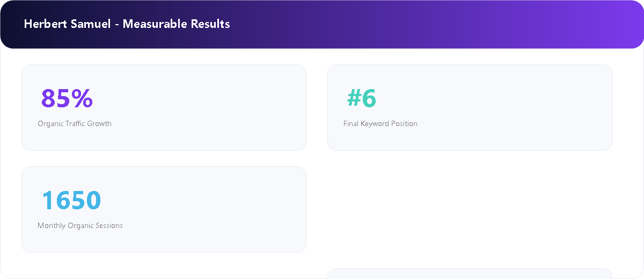The width and height of the screenshot is (644, 279).
Task: Click the purple gradient header bar
Action: pyautogui.click(x=322, y=24)
